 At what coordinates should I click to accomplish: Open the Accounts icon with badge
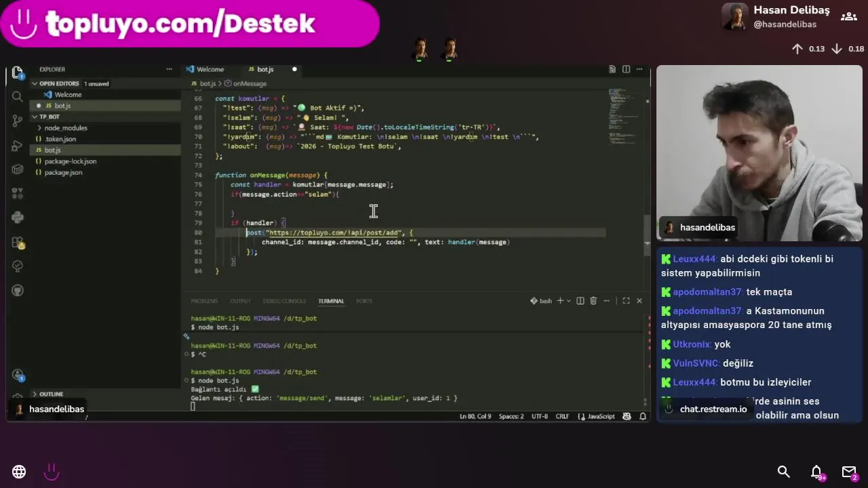[18, 375]
